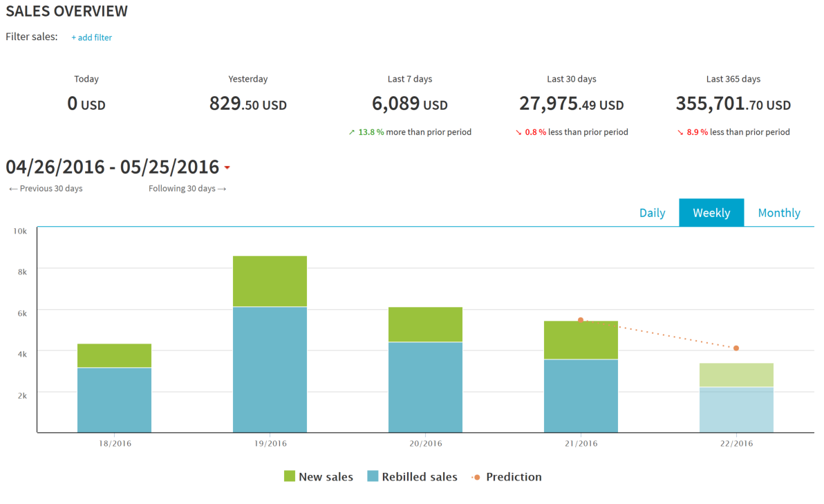This screenshot has width=824, height=504.
Task: Click the blue Rebilled segment of 18/2016
Action: click(x=114, y=400)
